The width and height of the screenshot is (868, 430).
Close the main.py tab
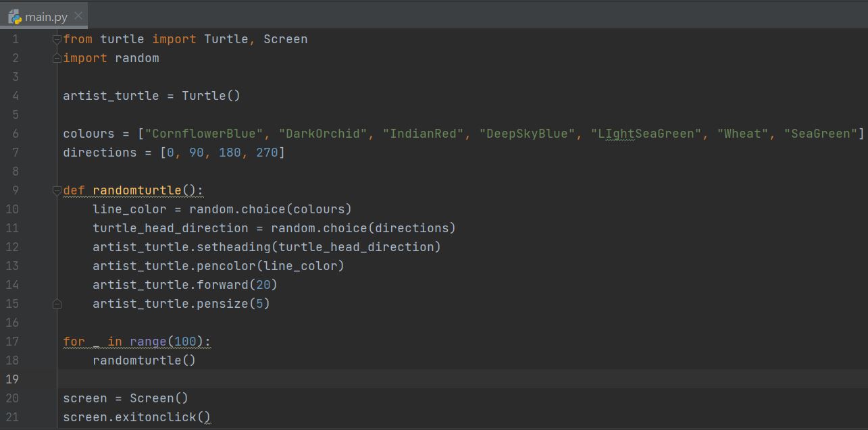[x=78, y=15]
